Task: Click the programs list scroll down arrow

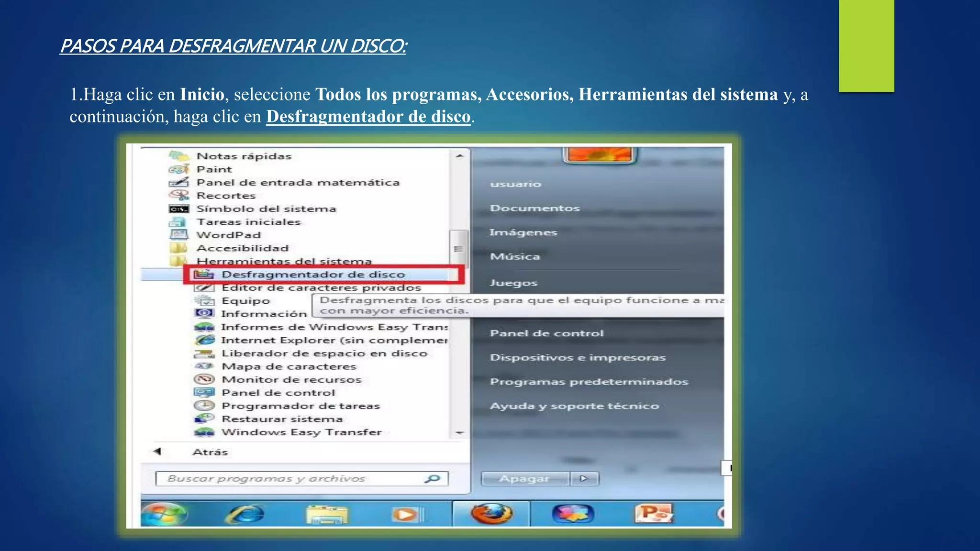Action: (x=459, y=432)
